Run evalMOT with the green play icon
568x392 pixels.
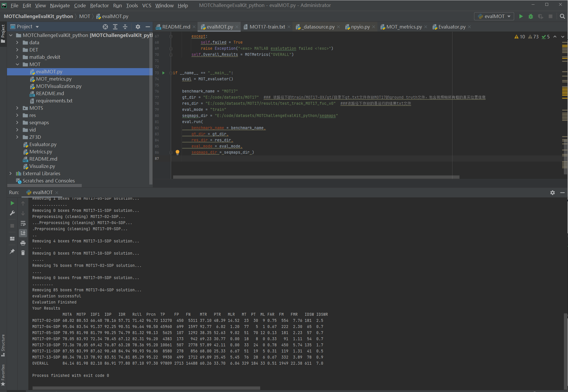pyautogui.click(x=521, y=17)
